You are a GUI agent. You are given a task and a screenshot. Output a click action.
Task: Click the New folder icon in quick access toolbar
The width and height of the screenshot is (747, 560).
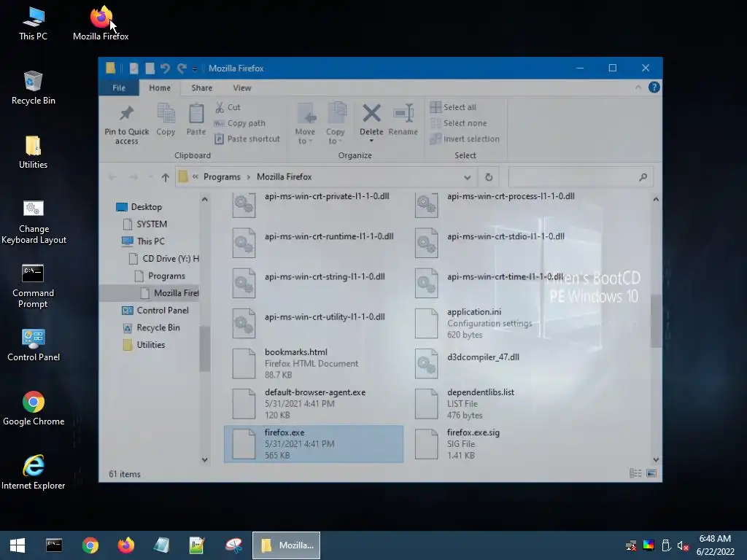150,69
